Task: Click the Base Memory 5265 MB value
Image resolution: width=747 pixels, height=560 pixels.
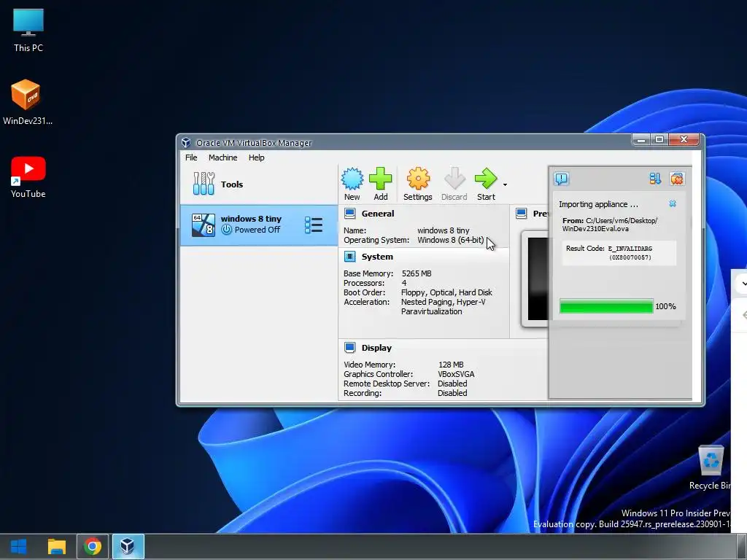Action: 417,274
